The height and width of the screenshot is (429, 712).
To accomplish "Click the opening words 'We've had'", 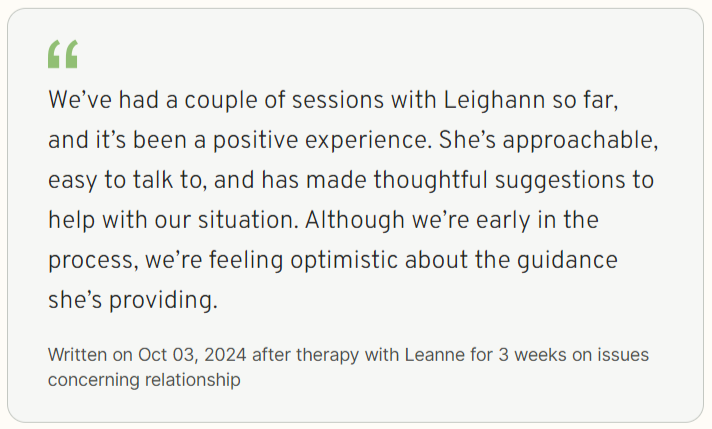I will (x=104, y=100).
